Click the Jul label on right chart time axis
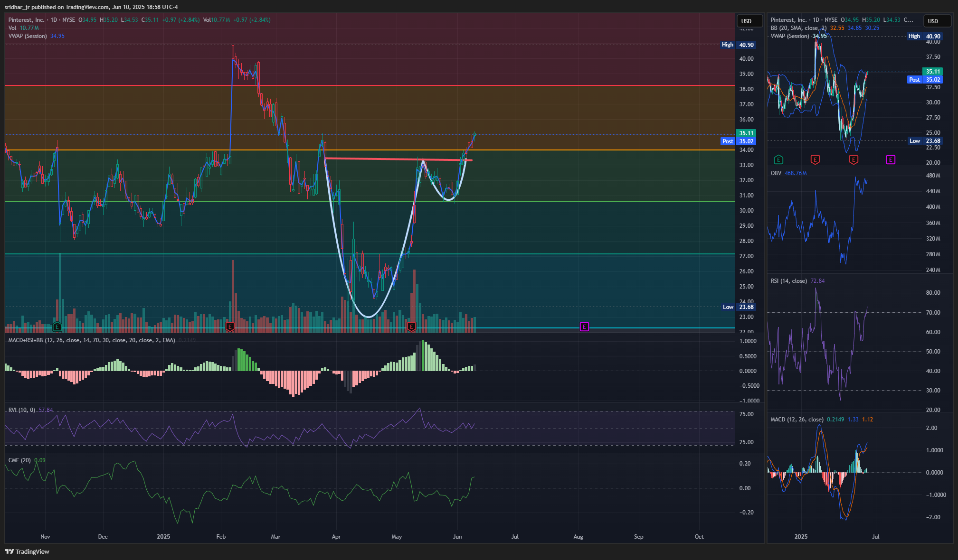958x560 pixels. tap(875, 537)
